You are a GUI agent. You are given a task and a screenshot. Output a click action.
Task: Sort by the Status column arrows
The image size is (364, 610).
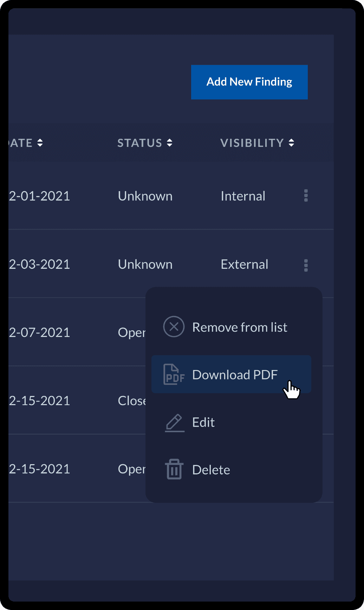point(170,143)
